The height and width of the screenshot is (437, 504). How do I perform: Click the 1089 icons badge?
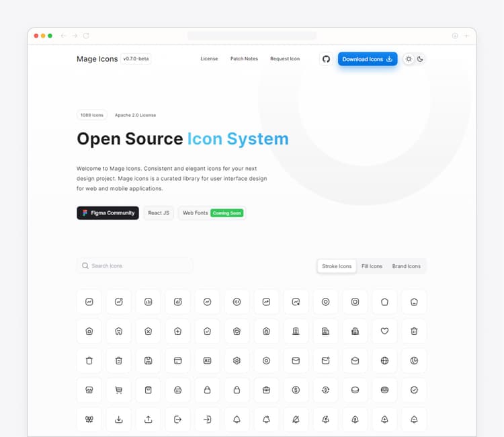(92, 115)
